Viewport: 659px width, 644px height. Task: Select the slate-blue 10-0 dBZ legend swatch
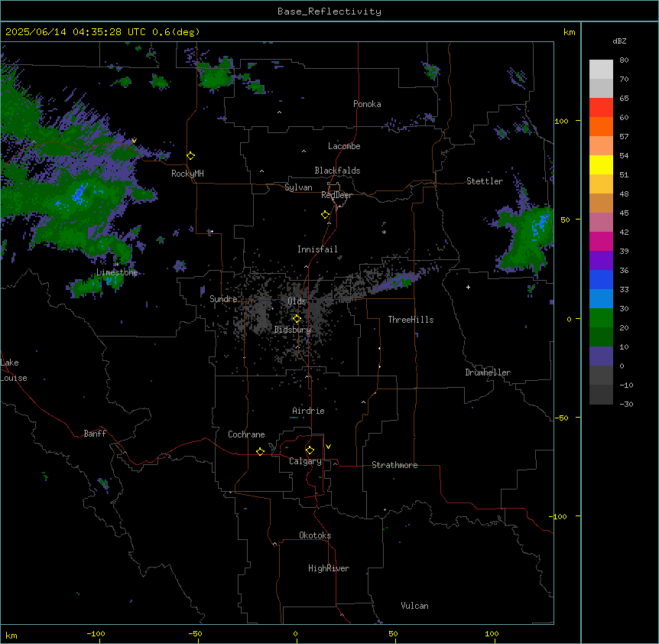(601, 356)
